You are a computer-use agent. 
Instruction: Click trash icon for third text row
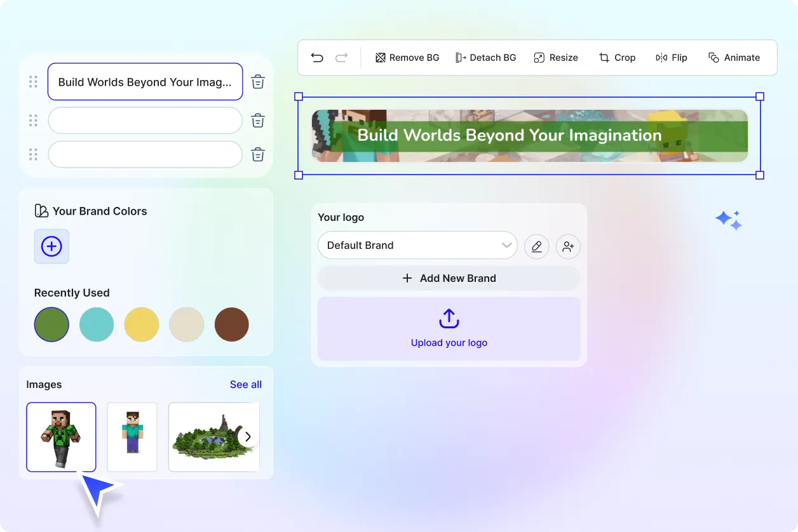258,154
